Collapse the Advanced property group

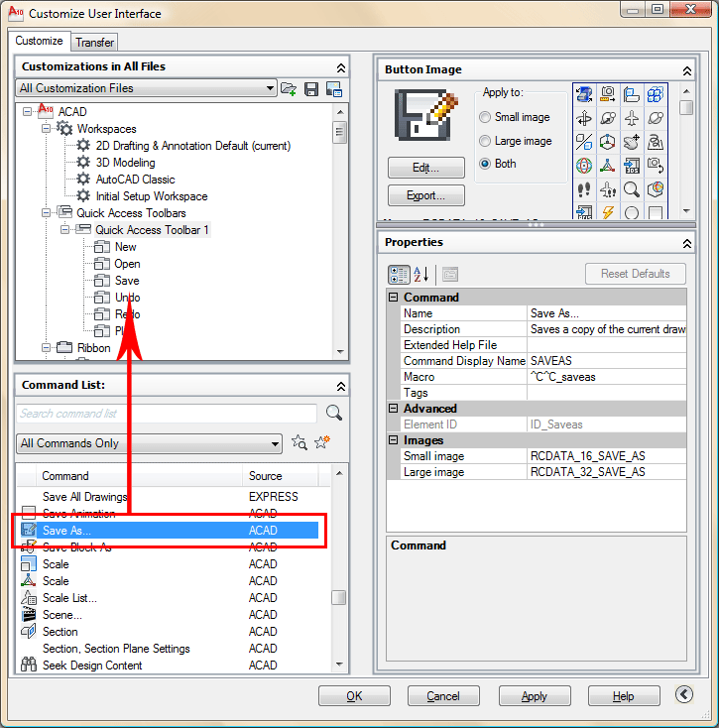(x=393, y=408)
